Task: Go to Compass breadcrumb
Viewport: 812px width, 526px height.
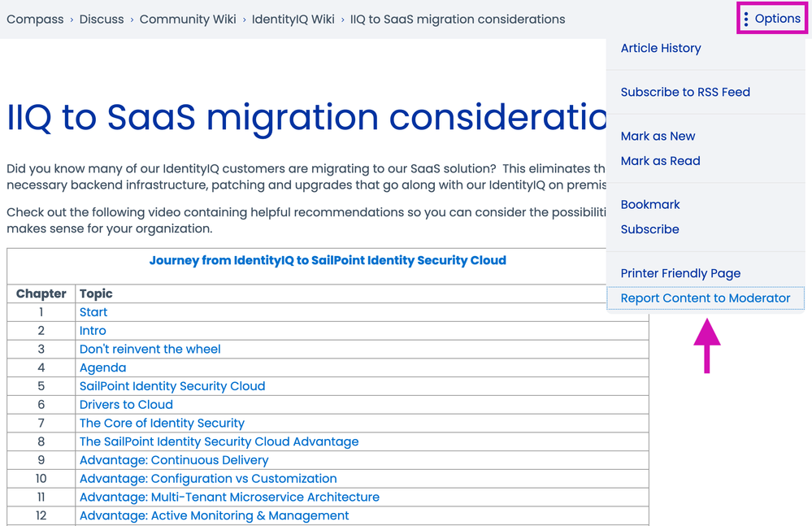Action: (35, 19)
